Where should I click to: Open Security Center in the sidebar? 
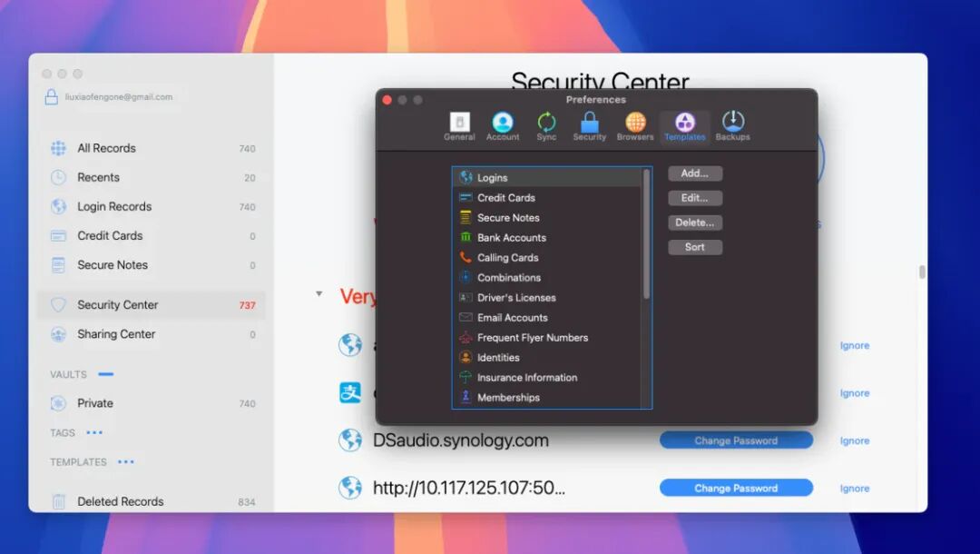click(153, 305)
